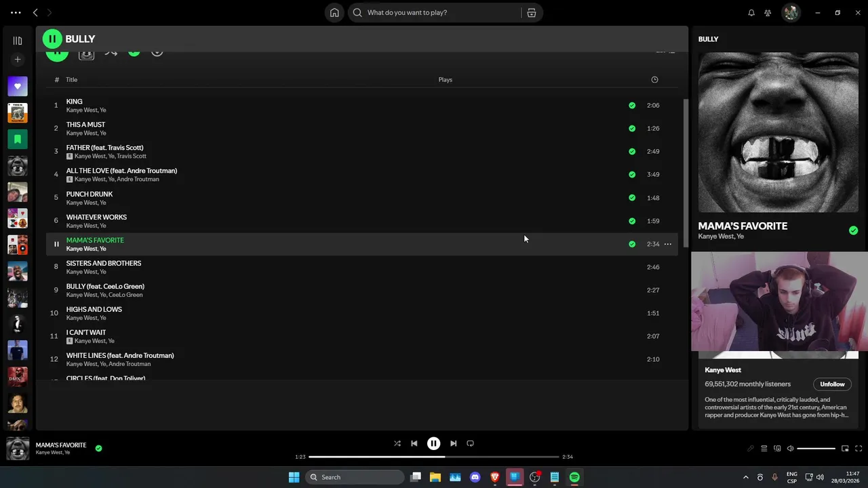The height and width of the screenshot is (488, 868).
Task: Show hidden tray icons chevron
Action: [745, 477]
